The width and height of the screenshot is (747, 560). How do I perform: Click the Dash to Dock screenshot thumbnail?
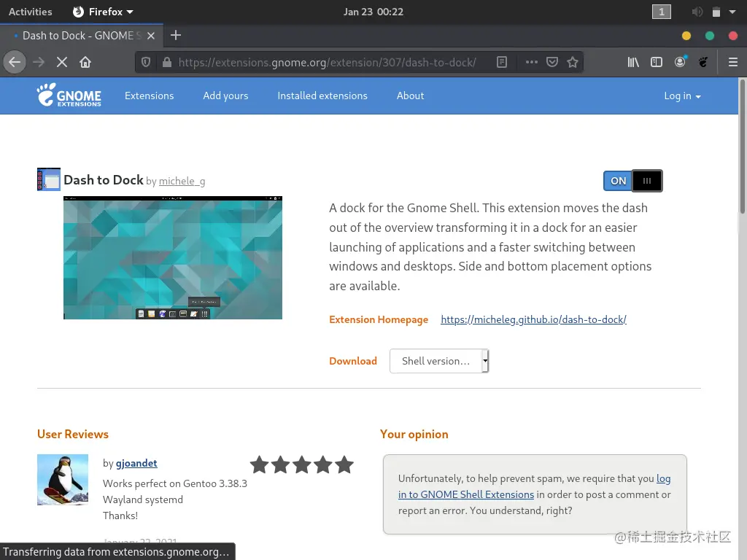(x=173, y=257)
